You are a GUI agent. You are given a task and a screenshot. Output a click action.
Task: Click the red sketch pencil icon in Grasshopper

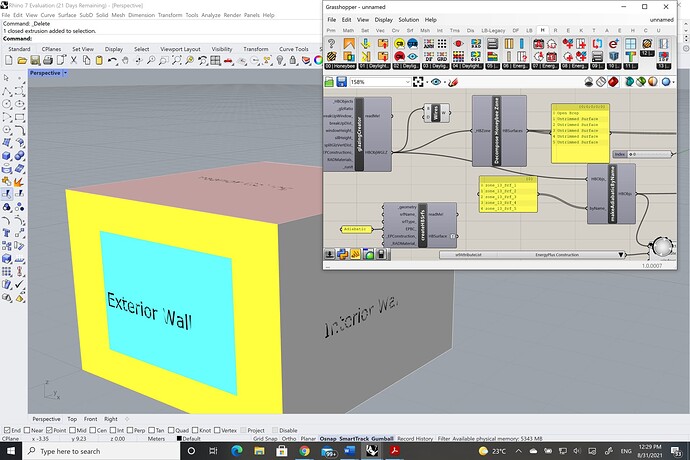pyautogui.click(x=453, y=82)
